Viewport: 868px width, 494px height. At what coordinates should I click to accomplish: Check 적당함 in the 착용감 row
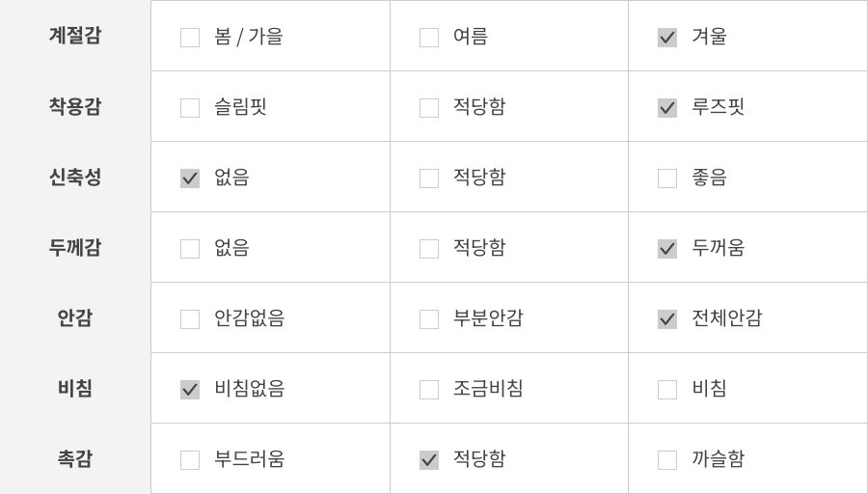point(429,108)
